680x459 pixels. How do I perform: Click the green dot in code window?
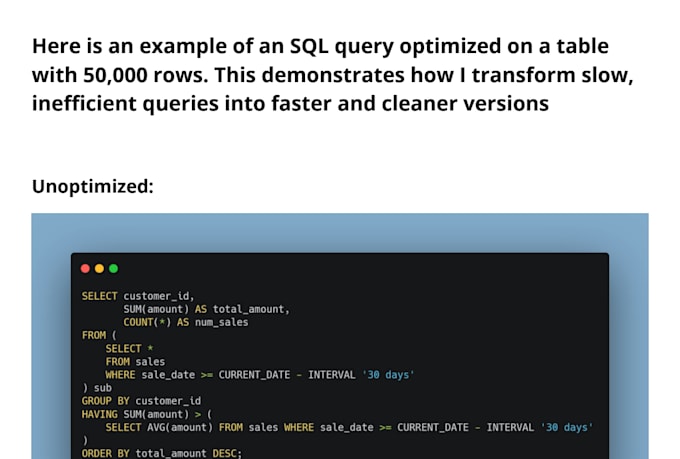click(114, 269)
